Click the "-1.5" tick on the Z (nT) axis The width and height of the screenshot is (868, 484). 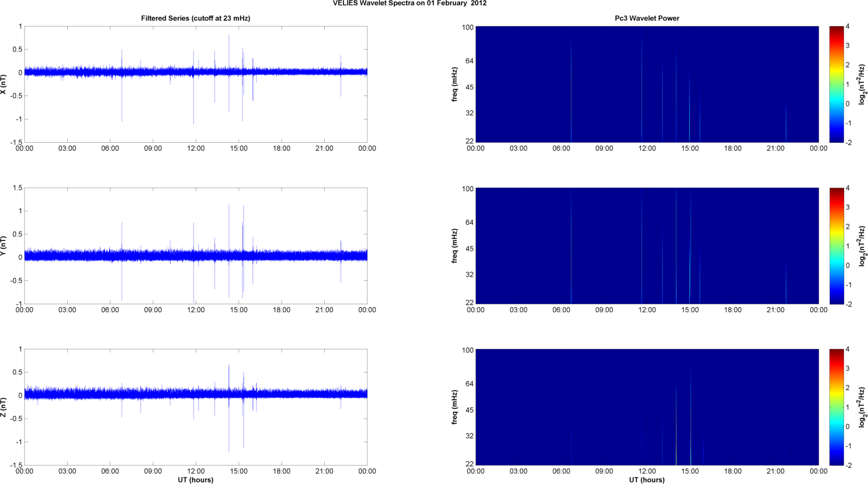(x=16, y=465)
